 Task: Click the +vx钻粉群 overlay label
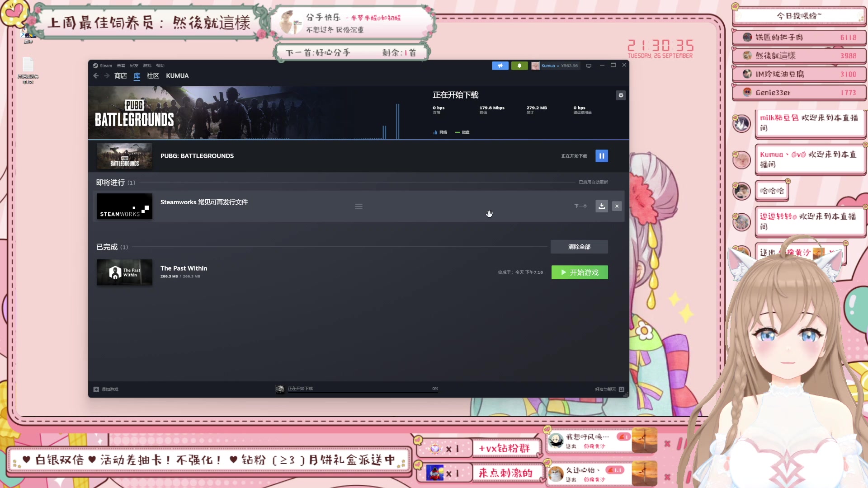tap(505, 448)
